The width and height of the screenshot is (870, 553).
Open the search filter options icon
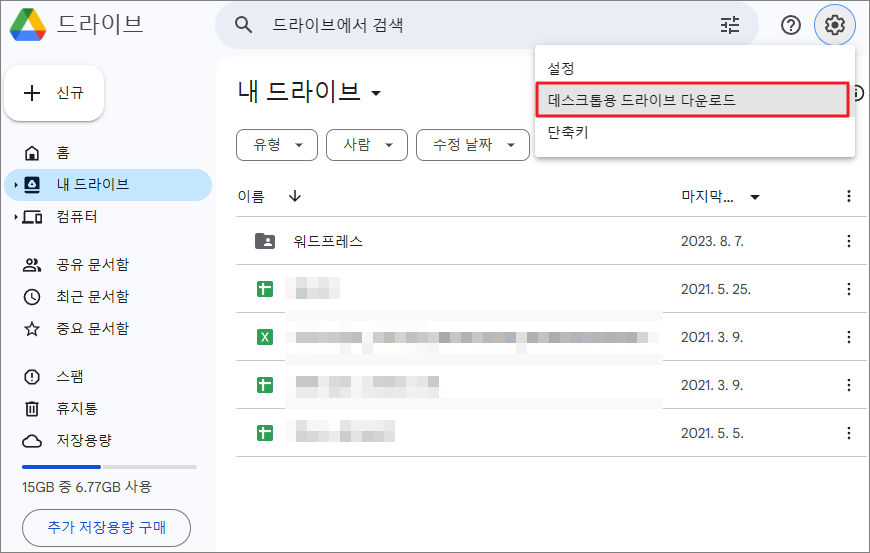[730, 25]
